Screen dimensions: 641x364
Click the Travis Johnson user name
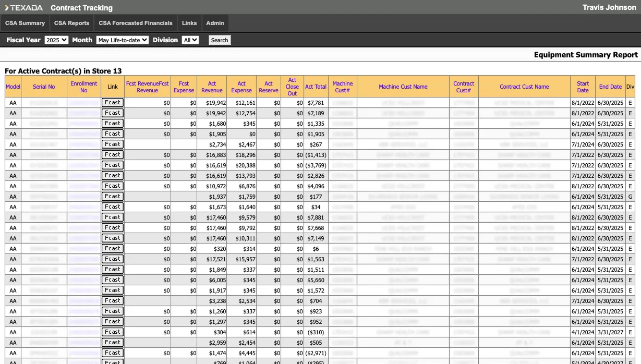pyautogui.click(x=609, y=8)
